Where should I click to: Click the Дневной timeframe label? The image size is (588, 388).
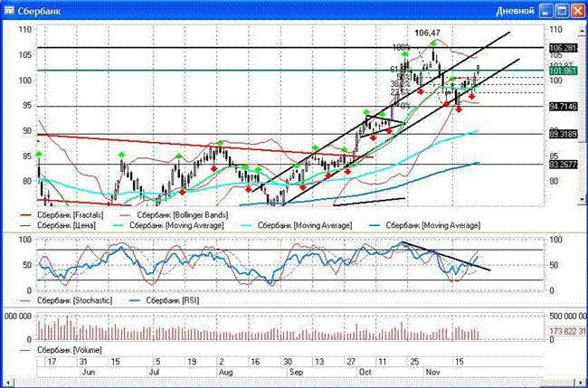(515, 11)
